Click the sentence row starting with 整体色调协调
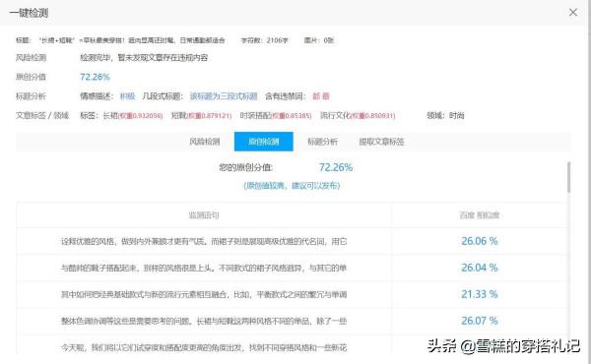The height and width of the screenshot is (364, 591). click(204, 321)
